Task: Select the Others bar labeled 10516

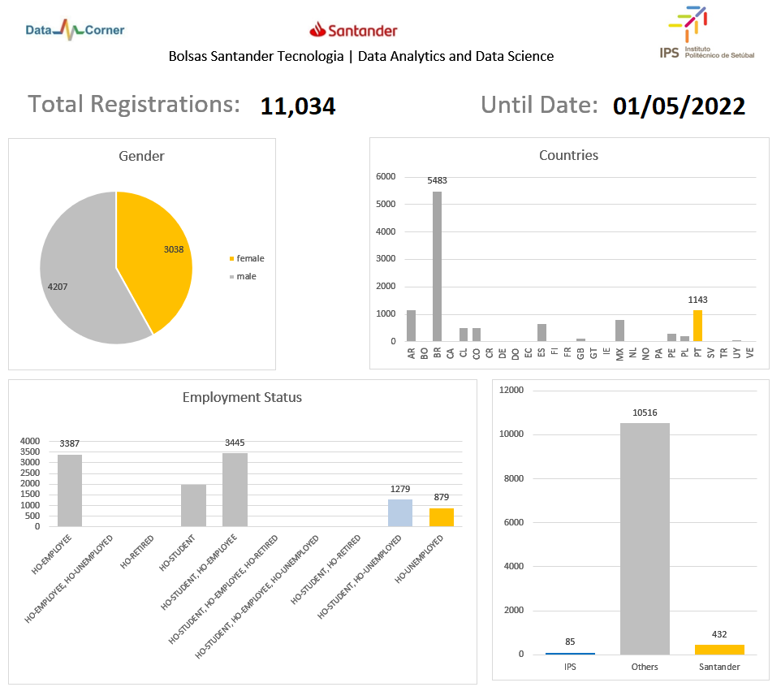Action: [x=645, y=538]
